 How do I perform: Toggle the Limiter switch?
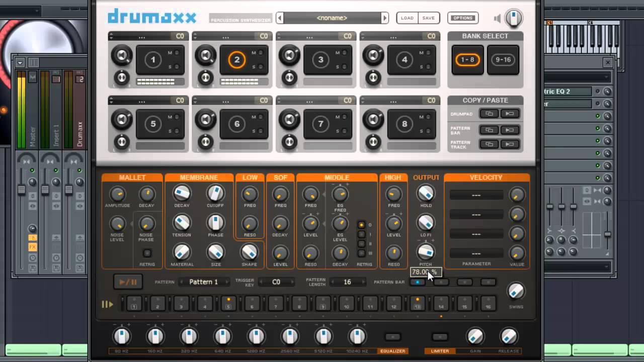point(440,337)
